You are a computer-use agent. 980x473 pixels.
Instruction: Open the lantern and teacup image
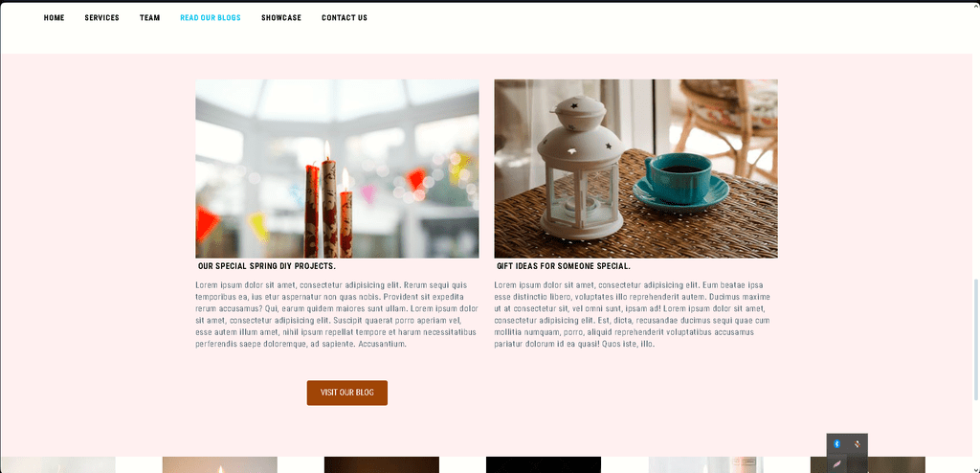[635, 169]
